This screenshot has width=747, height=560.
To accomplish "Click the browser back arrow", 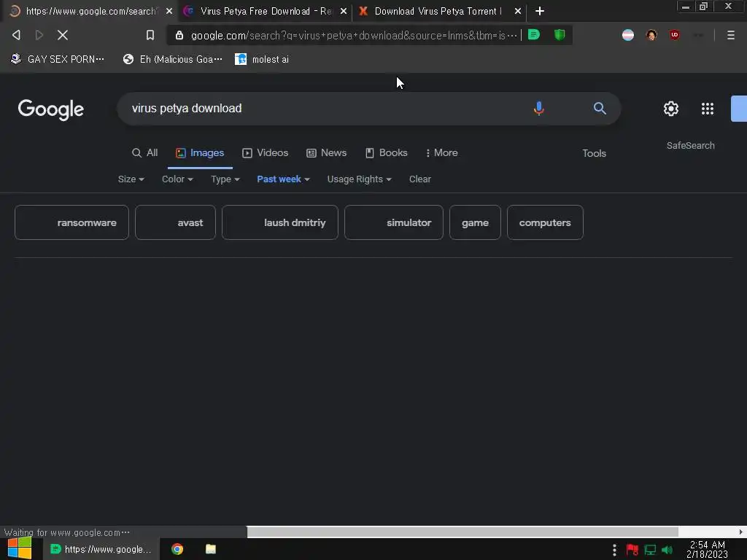I will (x=16, y=35).
